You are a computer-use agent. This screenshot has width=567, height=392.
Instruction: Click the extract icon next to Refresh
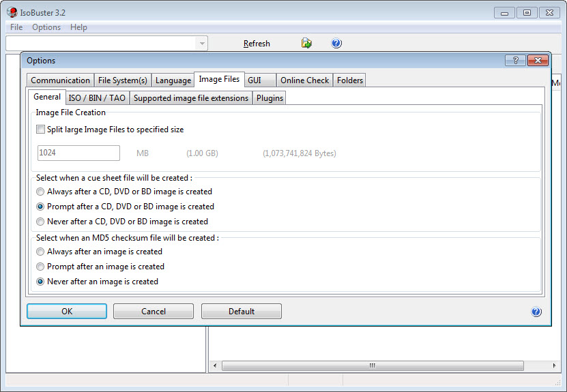tap(306, 43)
